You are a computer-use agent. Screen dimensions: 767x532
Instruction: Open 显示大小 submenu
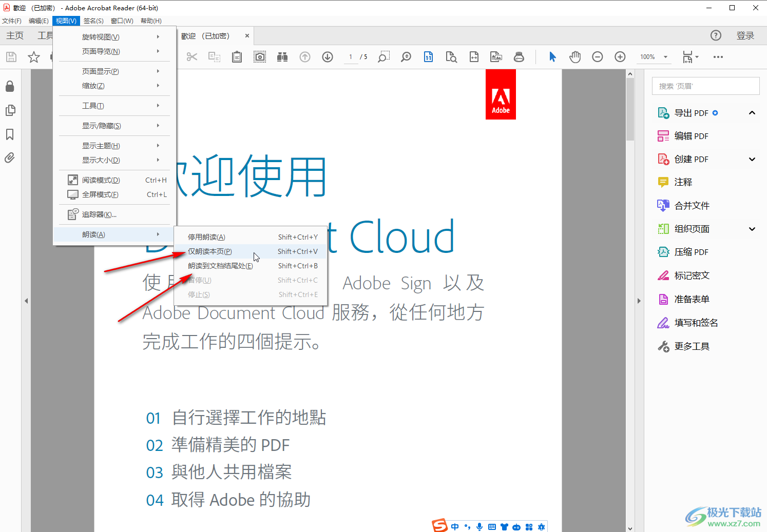[x=114, y=160]
